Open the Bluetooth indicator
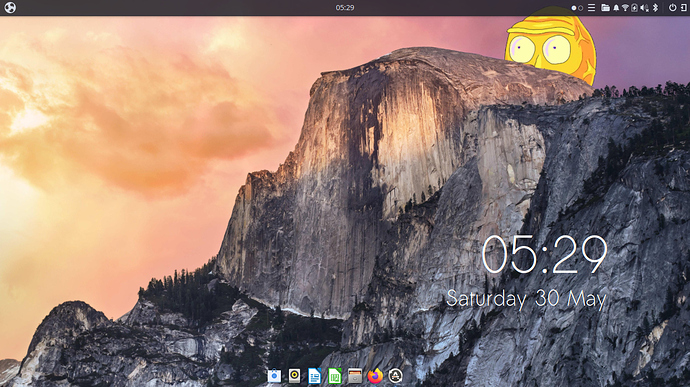690x387 pixels. click(x=655, y=7)
